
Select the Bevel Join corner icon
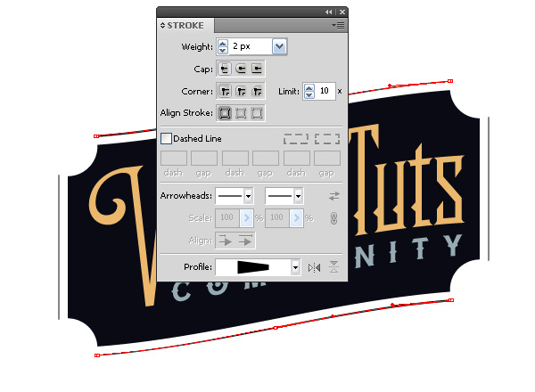257,91
